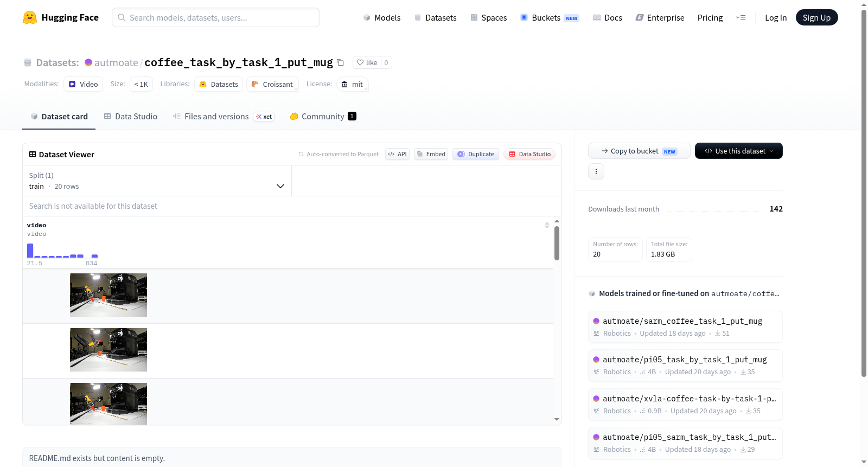Click the automoate organization avatar
This screenshot has height=467, width=868.
tap(88, 62)
